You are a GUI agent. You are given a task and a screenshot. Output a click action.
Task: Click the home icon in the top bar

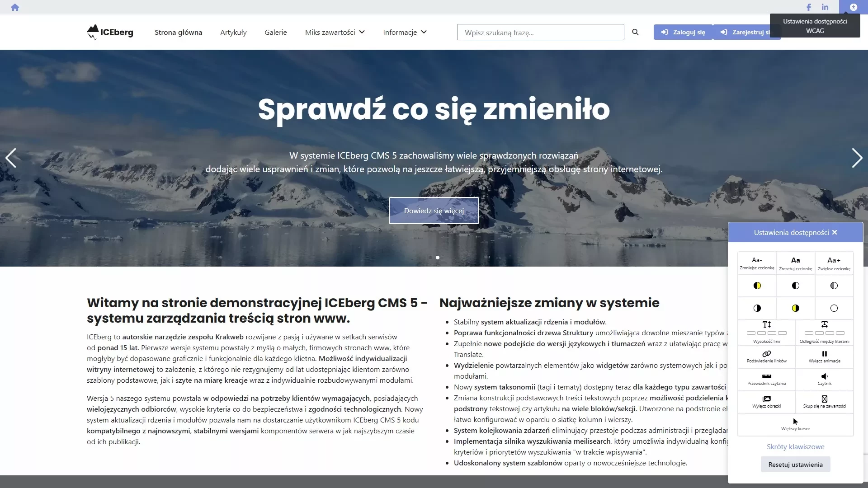(15, 7)
